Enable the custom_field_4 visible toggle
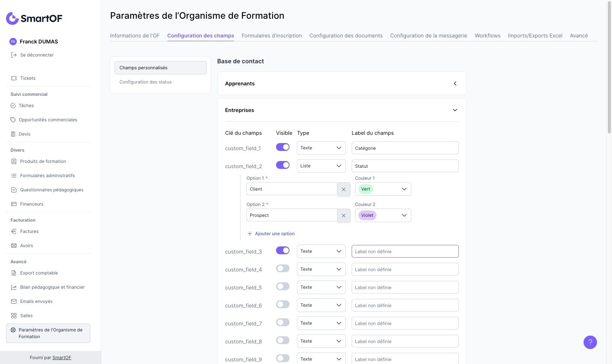Screen dimensions: 612x364 [x=283, y=269]
